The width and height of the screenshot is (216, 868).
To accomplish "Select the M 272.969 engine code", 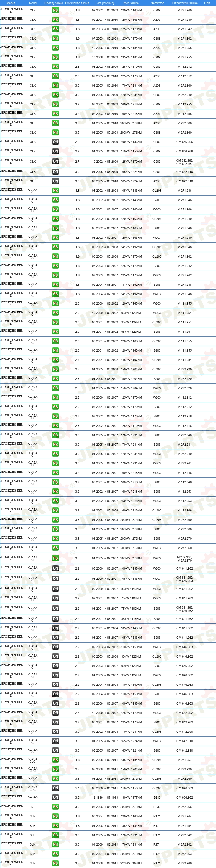I will [185, 863].
